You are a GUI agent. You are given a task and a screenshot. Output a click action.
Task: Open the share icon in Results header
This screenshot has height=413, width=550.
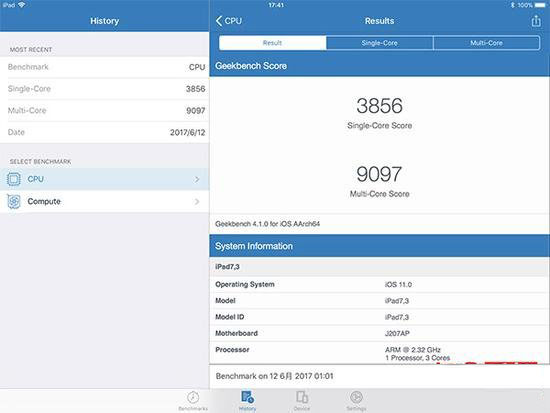[536, 21]
